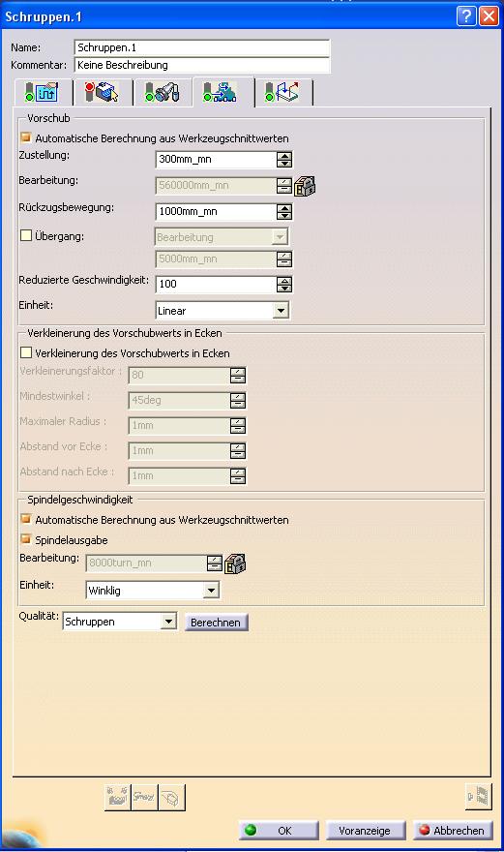The width and height of the screenshot is (504, 852).
Task: Open the Linear unit dropdown
Action: coord(281,311)
